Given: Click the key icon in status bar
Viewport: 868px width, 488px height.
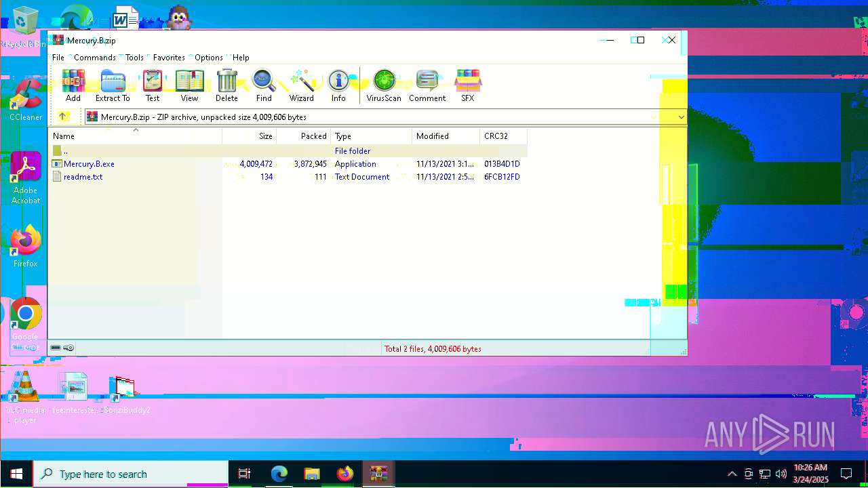Looking at the screenshot, I should [x=68, y=348].
